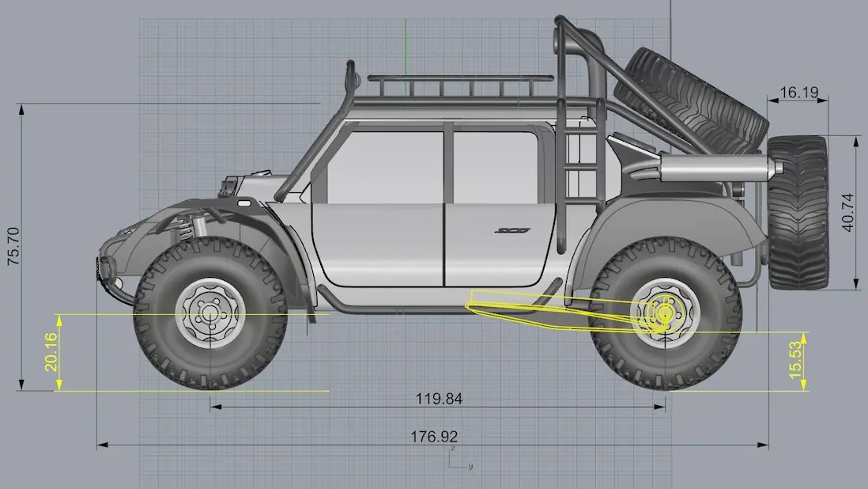Click the 75.70 overall height dimension
868x489 pixels.
(x=13, y=246)
